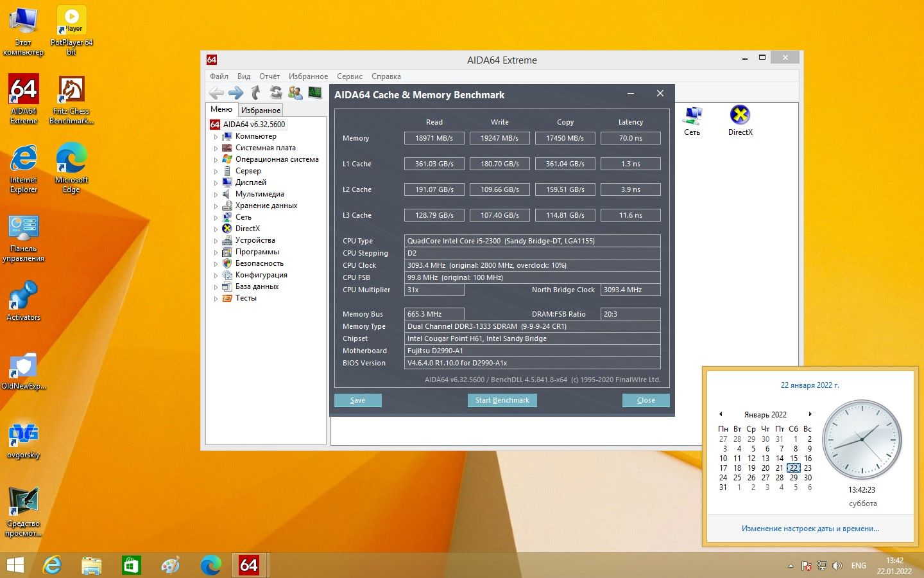Open the Сервис menu
This screenshot has width=924, height=578.
tap(350, 76)
